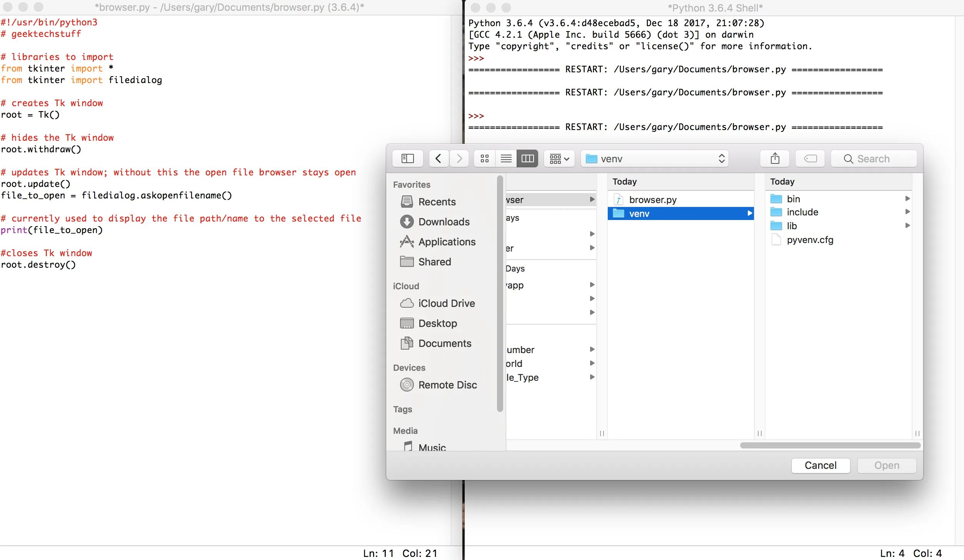Toggle the Recents sidebar section
Viewport: 964px width, 560px height.
click(437, 201)
